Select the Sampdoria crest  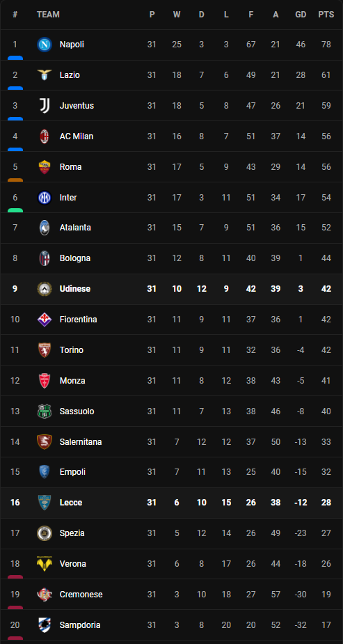point(45,625)
